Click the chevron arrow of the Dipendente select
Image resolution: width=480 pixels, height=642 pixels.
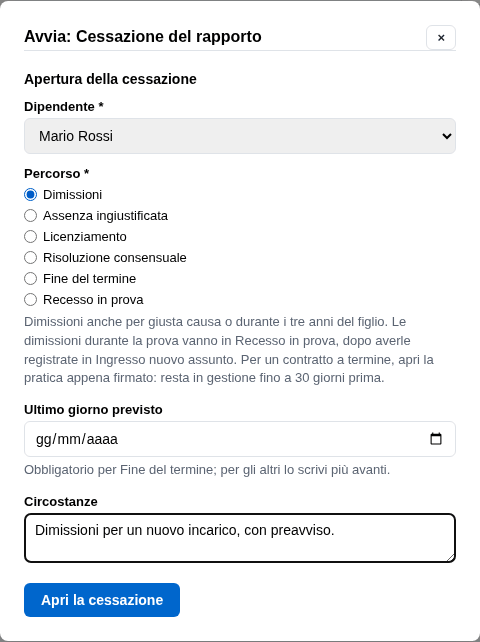(447, 136)
